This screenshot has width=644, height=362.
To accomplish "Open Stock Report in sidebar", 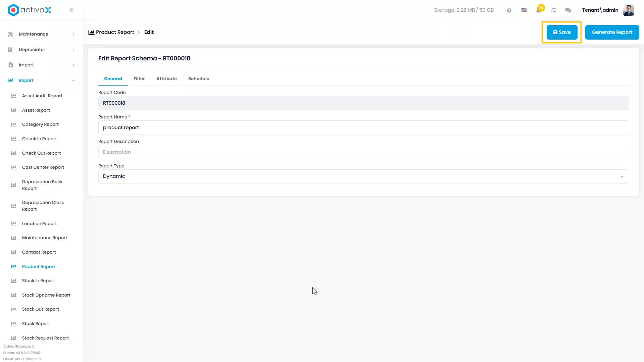I will (x=36, y=324).
